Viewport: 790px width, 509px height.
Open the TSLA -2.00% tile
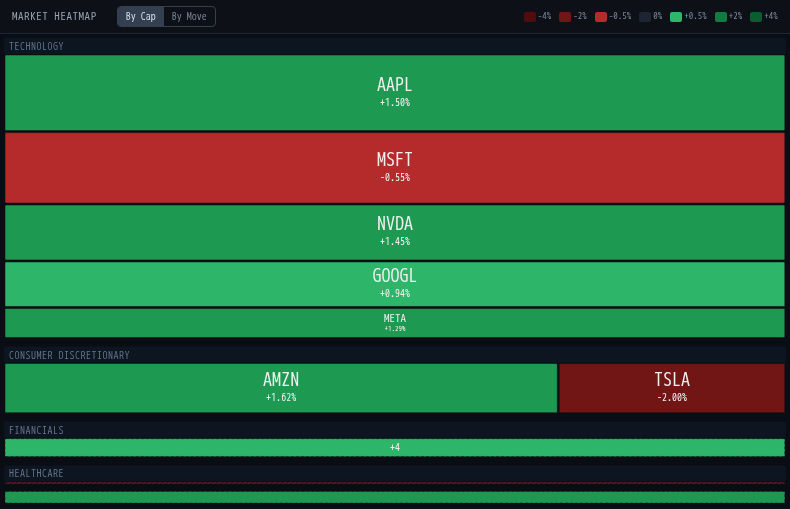(672, 388)
